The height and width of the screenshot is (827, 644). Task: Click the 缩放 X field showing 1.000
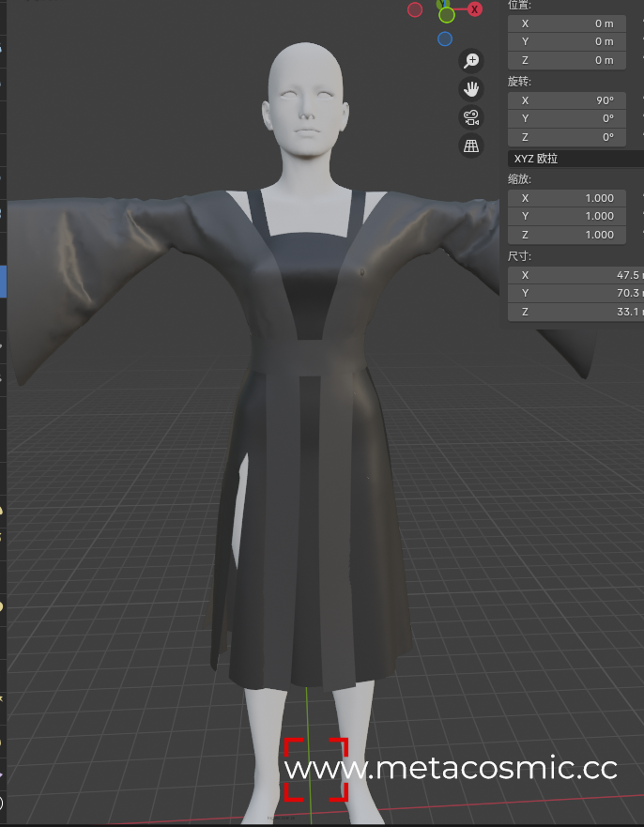click(567, 198)
